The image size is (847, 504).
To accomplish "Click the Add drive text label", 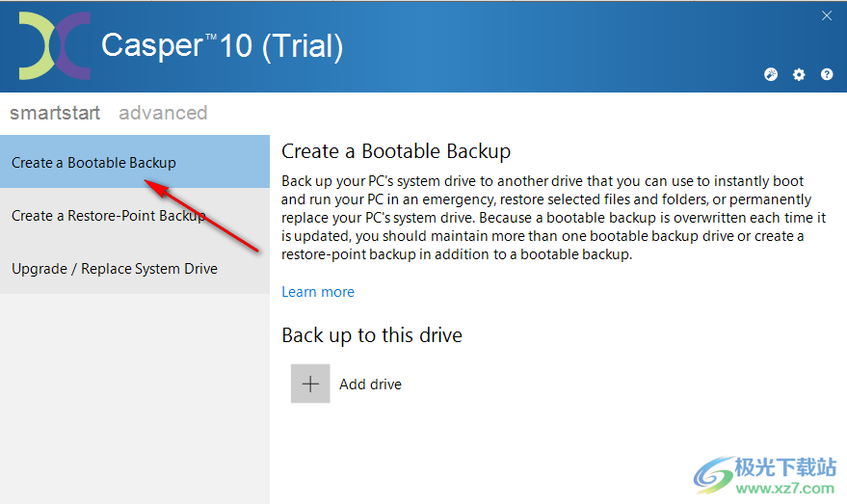I will coord(370,385).
